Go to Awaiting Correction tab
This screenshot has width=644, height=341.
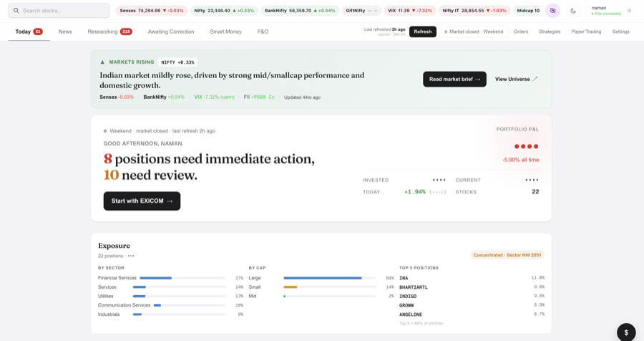click(x=171, y=32)
